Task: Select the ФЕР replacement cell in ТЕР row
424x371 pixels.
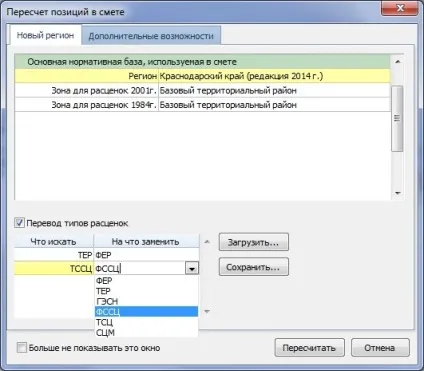Action: pos(146,255)
